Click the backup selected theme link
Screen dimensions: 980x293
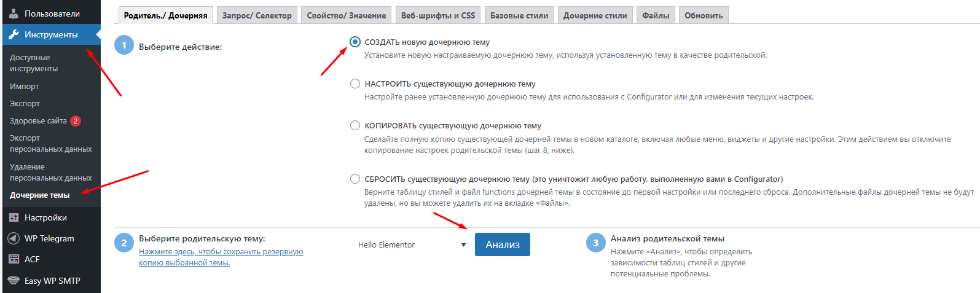pyautogui.click(x=221, y=257)
